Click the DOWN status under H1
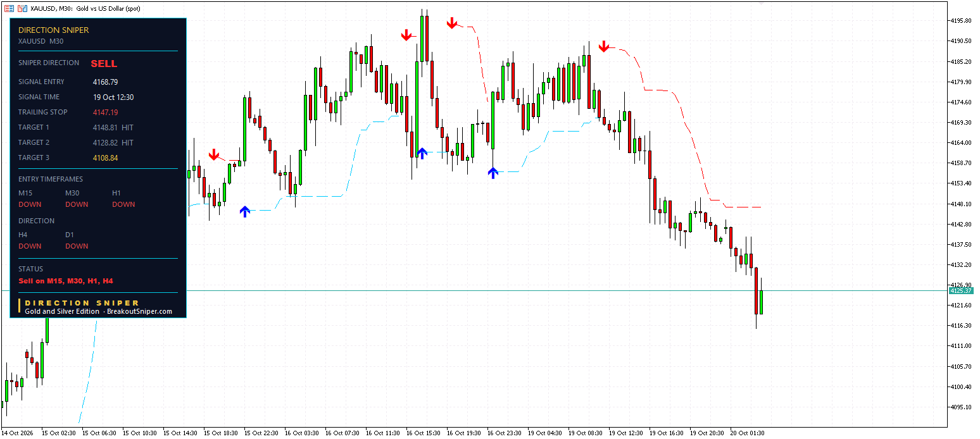Viewport: 980px width, 439px height. [x=123, y=204]
